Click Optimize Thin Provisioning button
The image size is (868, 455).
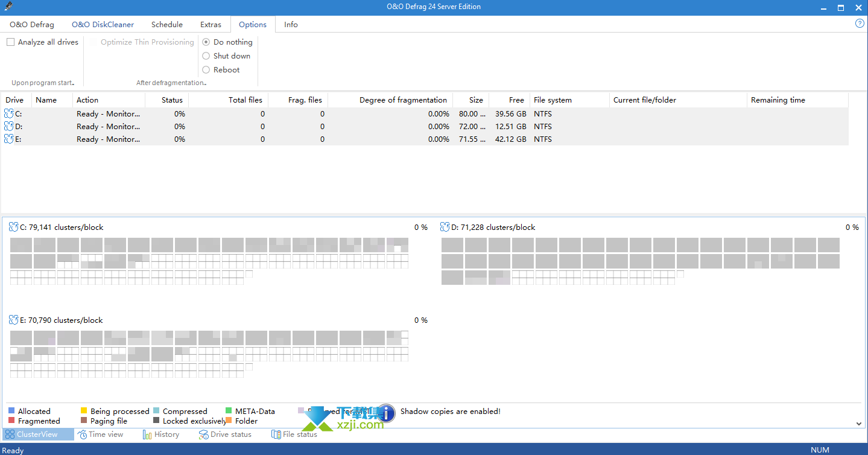[147, 42]
